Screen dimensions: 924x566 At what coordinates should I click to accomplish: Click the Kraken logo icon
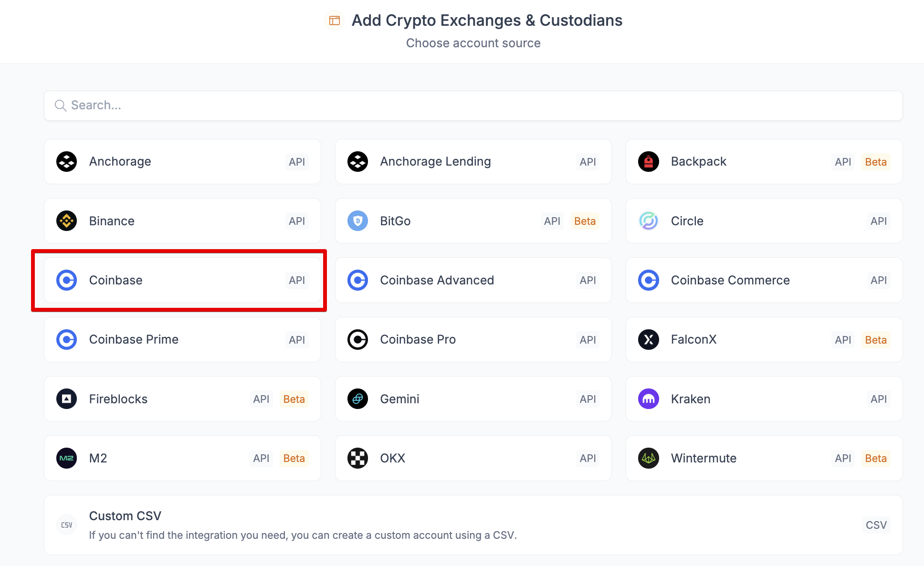649,399
